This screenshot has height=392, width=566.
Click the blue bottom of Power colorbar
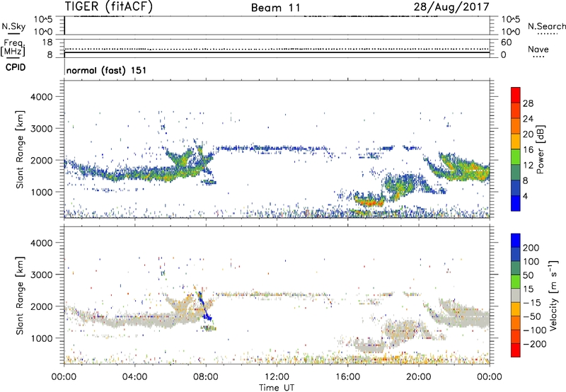pos(516,203)
